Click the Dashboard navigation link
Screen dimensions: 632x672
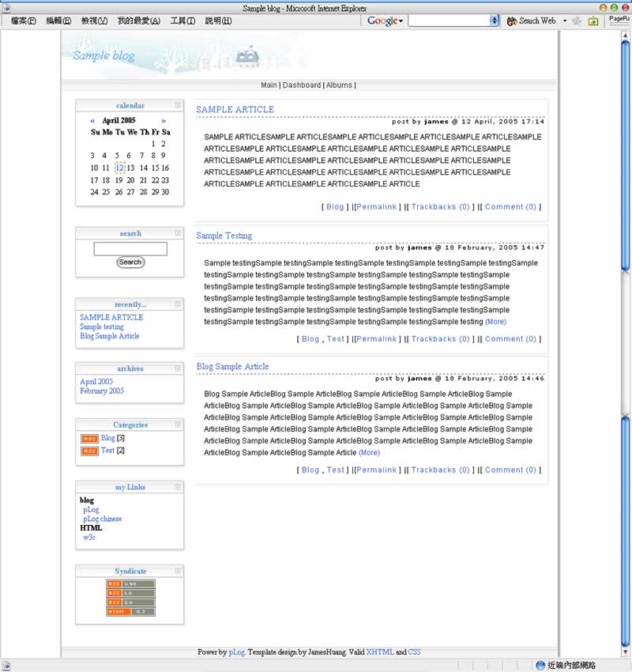pyautogui.click(x=302, y=85)
